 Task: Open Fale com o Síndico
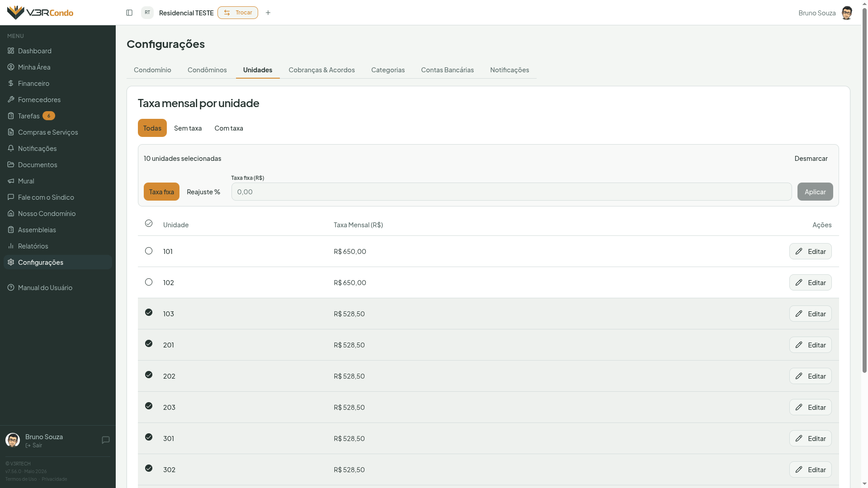pyautogui.click(x=58, y=197)
